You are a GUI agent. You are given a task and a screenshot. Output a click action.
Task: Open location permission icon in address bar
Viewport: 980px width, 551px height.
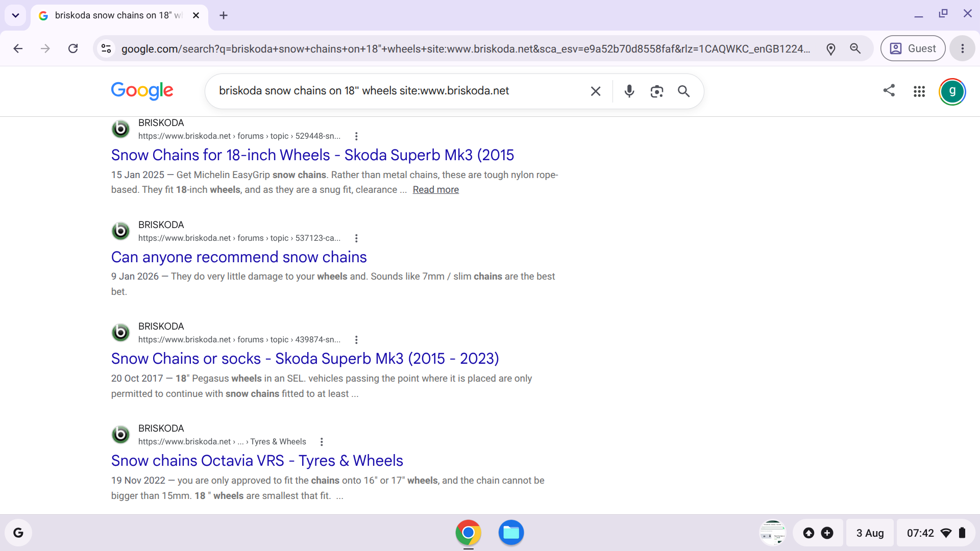coord(831,48)
